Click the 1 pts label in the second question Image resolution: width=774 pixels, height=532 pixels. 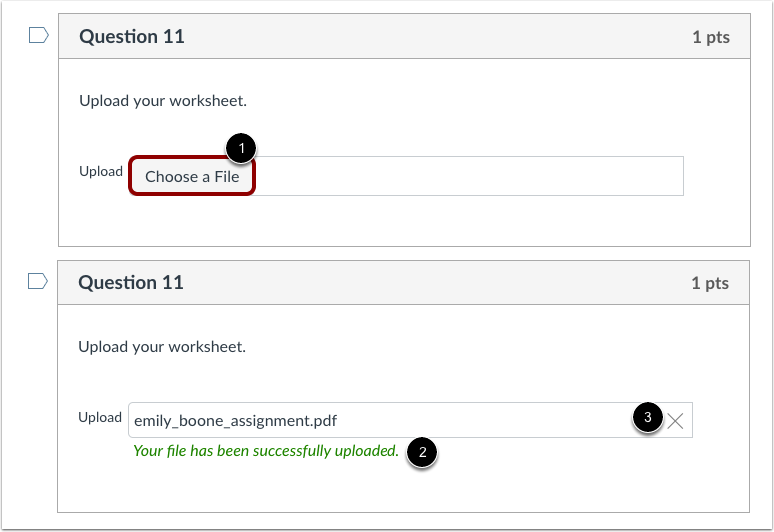click(710, 283)
